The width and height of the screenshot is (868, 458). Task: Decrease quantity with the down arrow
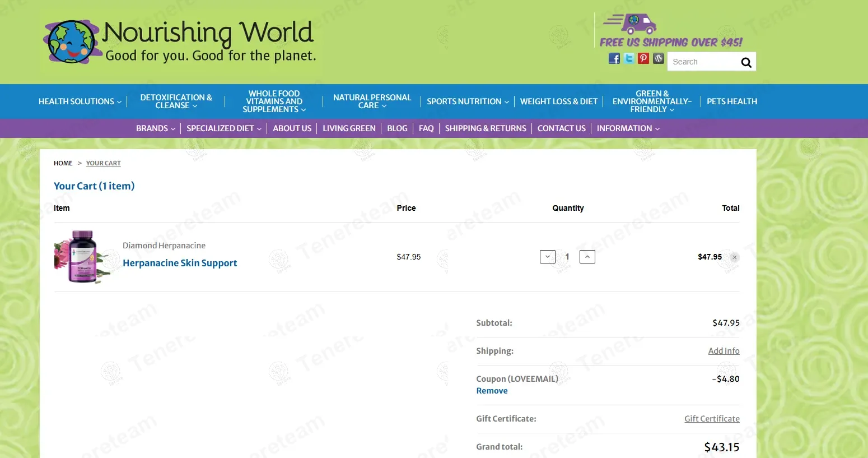[x=547, y=257]
